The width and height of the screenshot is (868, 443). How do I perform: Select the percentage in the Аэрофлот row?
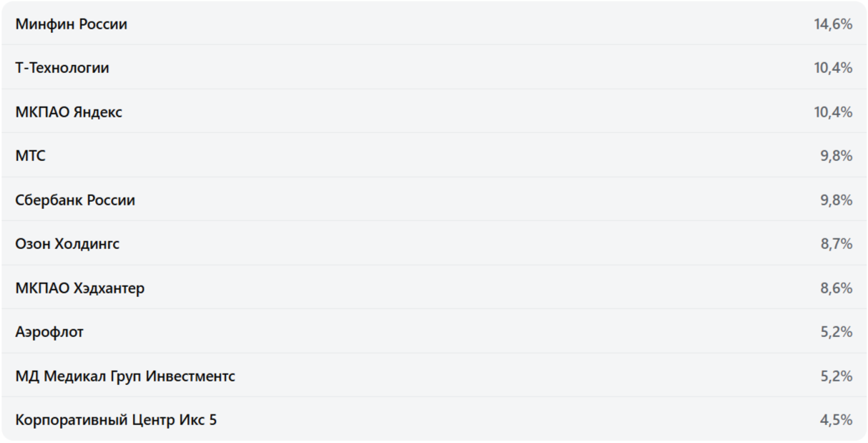(x=836, y=332)
